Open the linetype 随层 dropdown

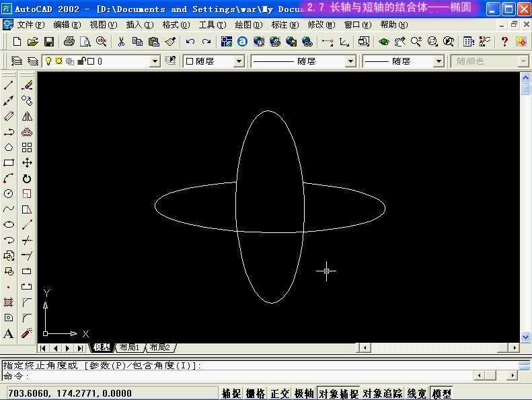[350, 61]
